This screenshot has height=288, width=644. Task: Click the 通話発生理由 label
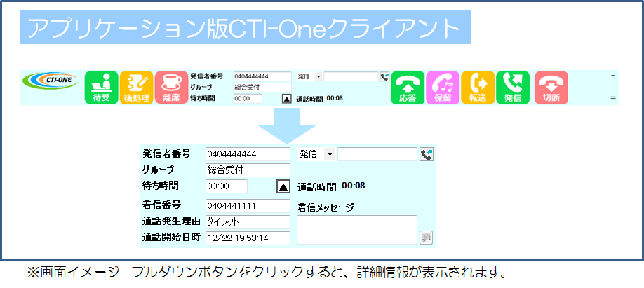tap(171, 221)
